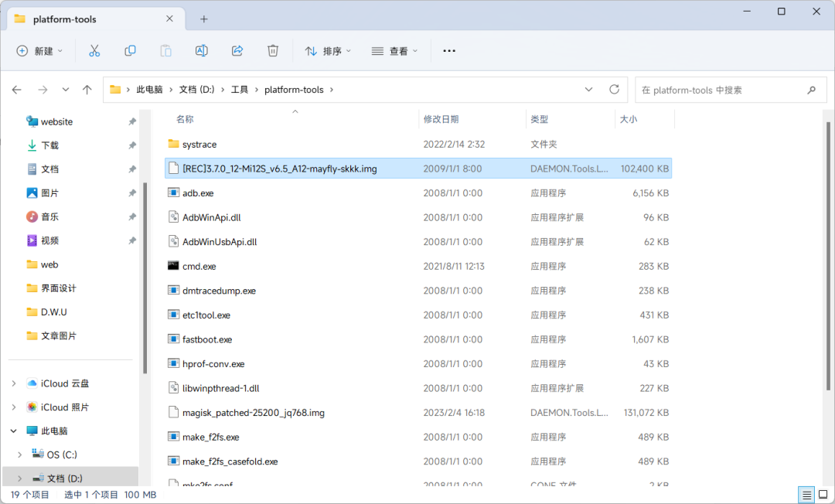
Task: Delete the selected file using the trash icon
Action: [x=272, y=50]
